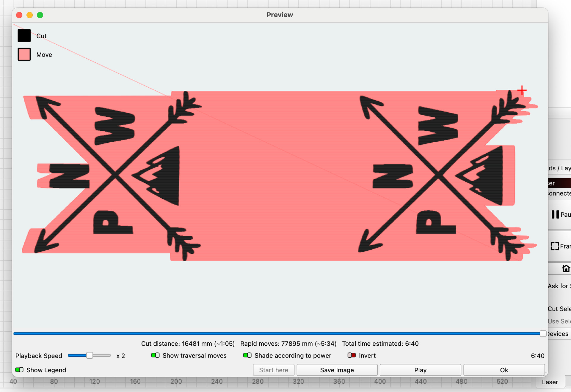
Task: Open the Cuts / Layers tab
Action: (x=559, y=168)
